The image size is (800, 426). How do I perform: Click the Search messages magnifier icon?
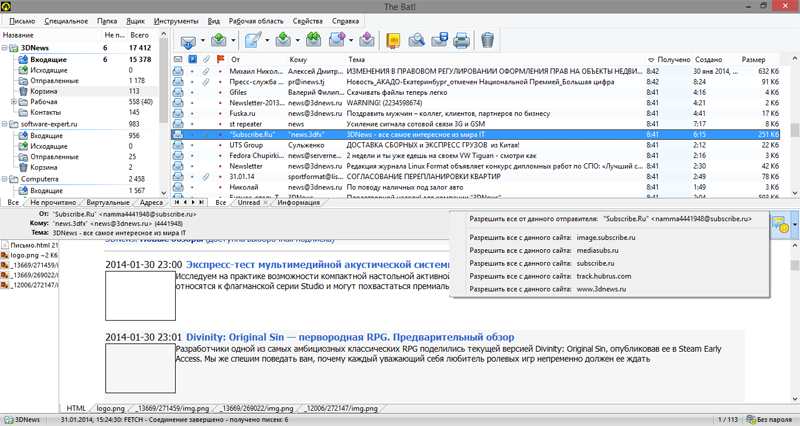416,40
